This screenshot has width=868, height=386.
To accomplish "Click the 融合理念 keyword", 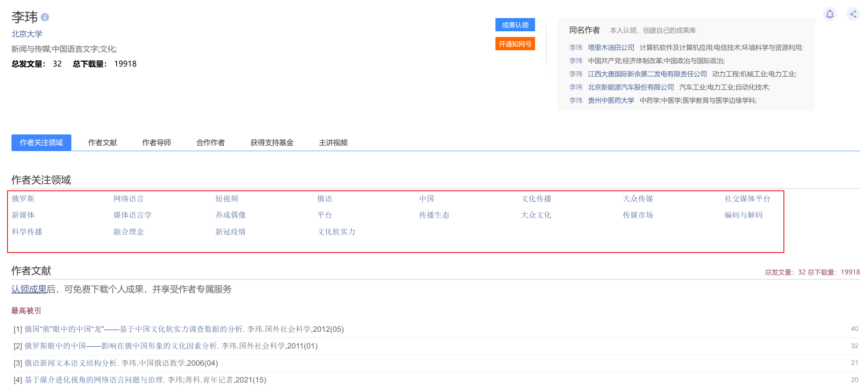I will [129, 232].
